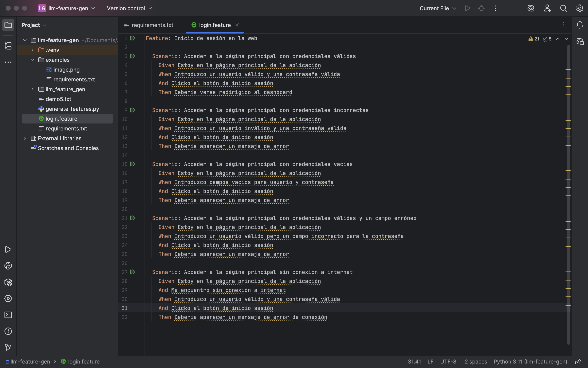Place cursor on line 32 Then step

point(243,317)
